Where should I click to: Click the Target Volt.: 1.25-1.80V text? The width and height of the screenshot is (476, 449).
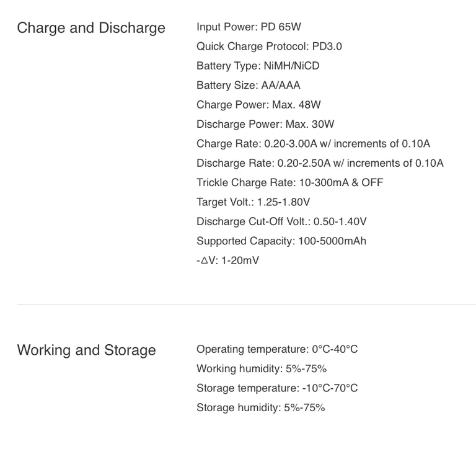click(x=253, y=202)
